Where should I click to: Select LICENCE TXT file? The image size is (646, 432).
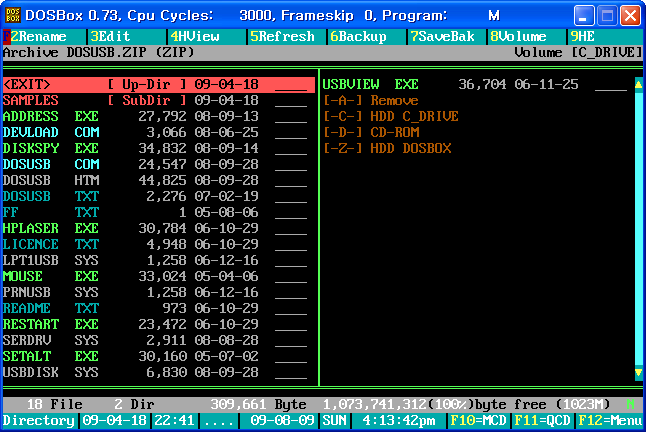click(x=155, y=244)
